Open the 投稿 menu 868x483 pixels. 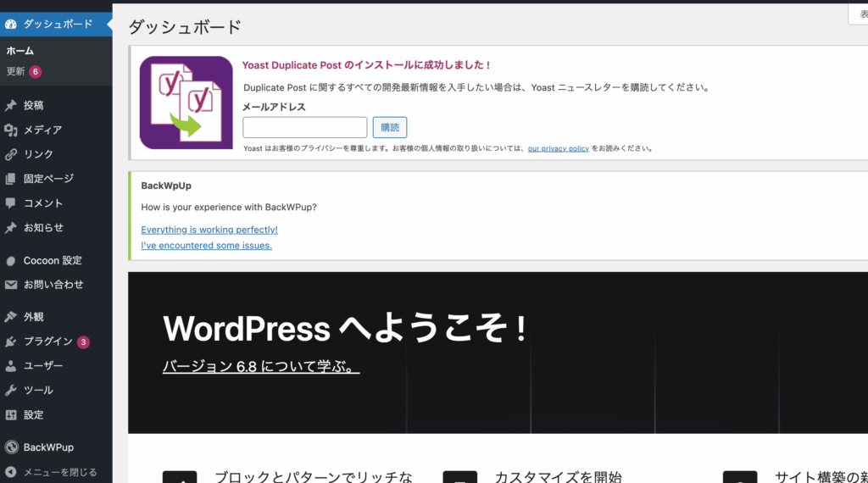tap(56, 105)
